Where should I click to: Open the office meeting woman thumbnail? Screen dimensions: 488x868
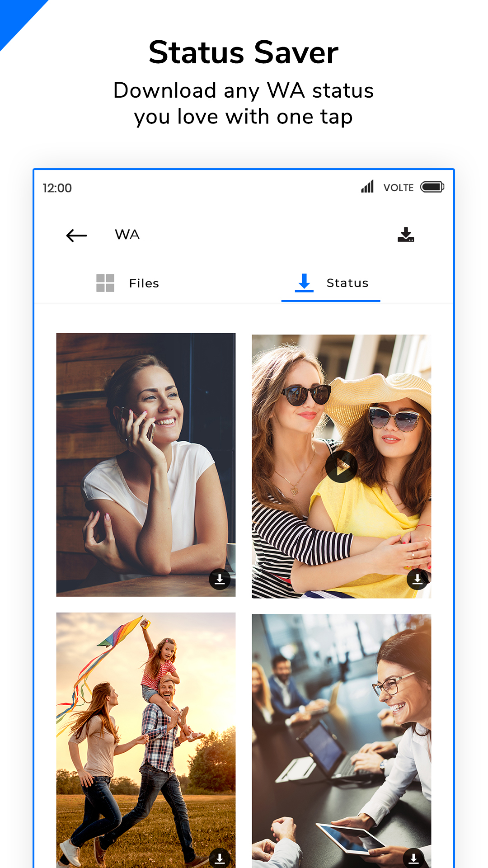341,732
